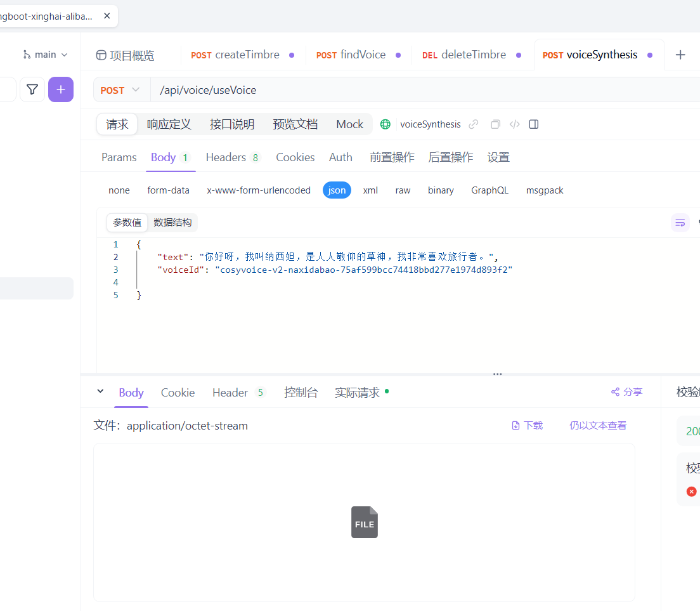700x611 pixels.
Task: Open the generate code icon
Action: 514,124
